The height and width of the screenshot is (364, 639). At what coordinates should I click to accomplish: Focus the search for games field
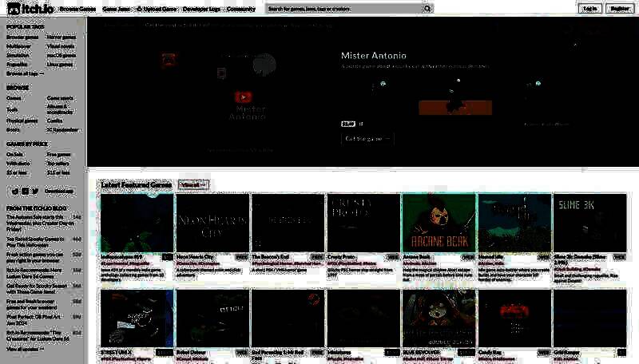[x=344, y=9]
